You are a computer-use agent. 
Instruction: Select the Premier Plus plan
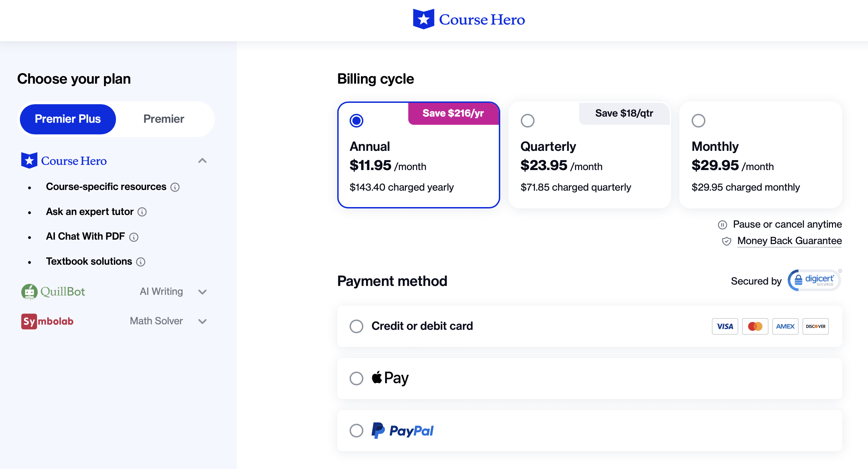coord(68,119)
